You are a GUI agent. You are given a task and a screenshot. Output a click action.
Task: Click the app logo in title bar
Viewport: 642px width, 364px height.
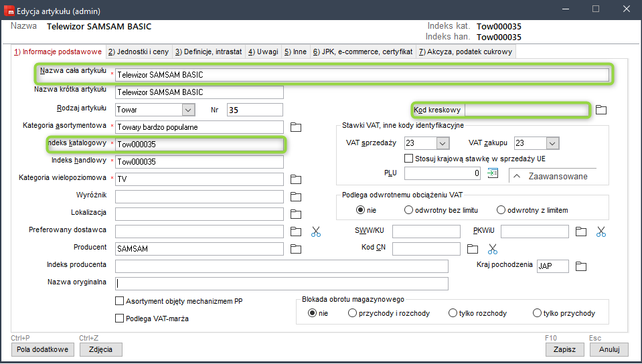[9, 11]
